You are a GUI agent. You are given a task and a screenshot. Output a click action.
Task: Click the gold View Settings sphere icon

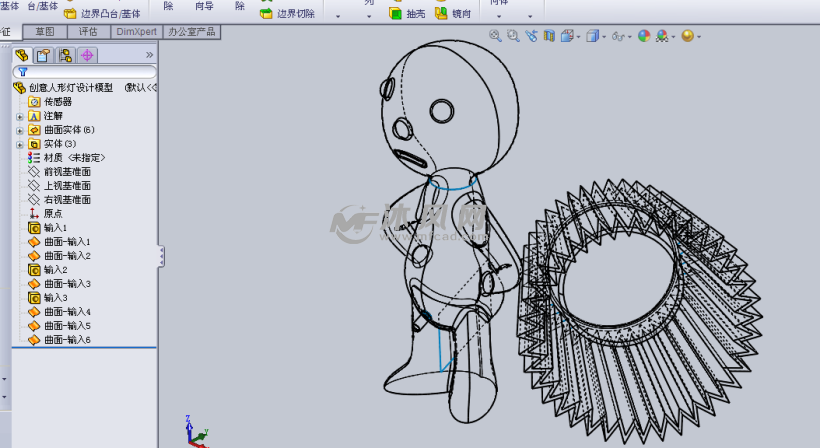pyautogui.click(x=687, y=36)
